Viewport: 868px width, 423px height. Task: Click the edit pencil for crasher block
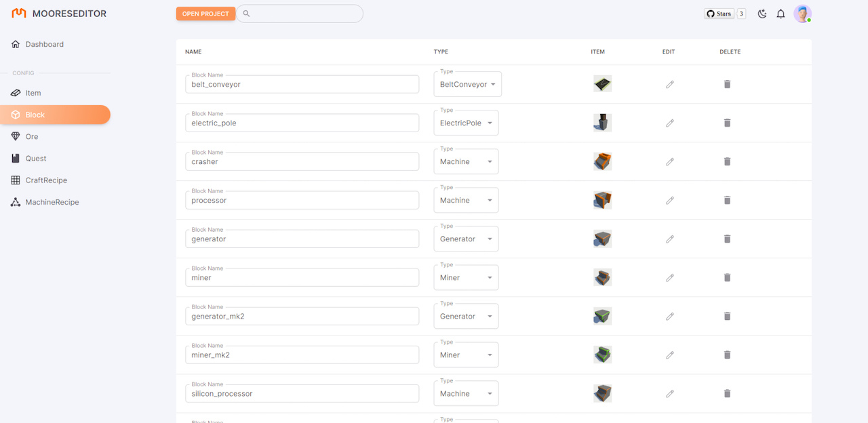click(669, 161)
